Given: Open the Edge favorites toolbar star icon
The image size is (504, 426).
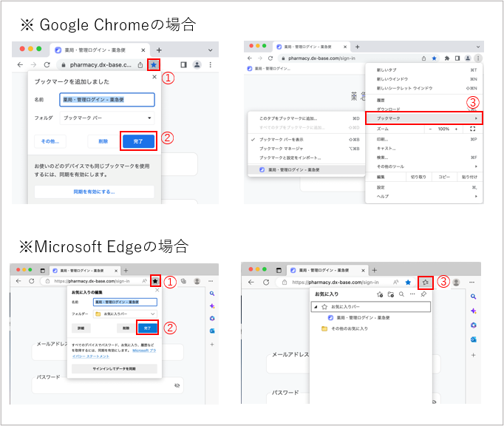Looking at the screenshot, I should pos(425,282).
